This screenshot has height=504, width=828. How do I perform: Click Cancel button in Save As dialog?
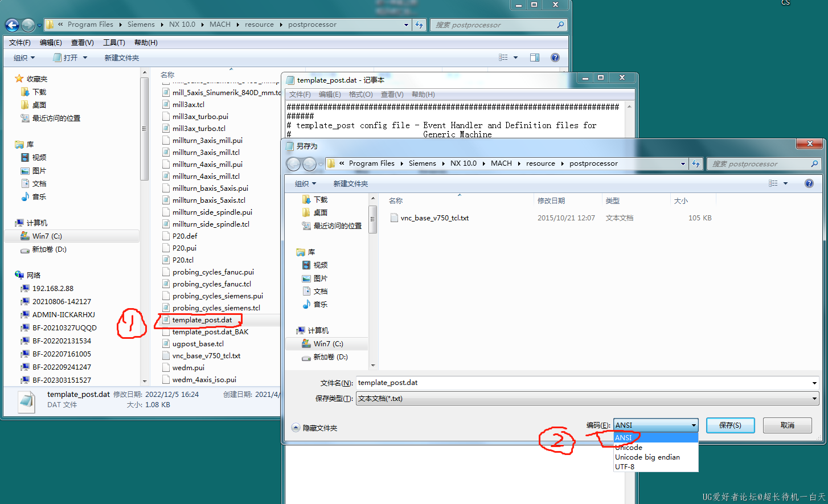pos(788,425)
